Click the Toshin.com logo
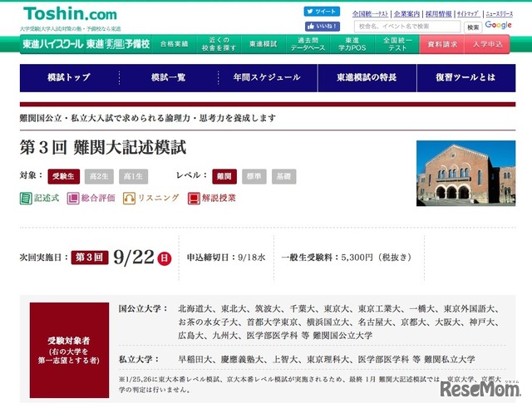Viewport: 532px width, 408px height. point(70,14)
